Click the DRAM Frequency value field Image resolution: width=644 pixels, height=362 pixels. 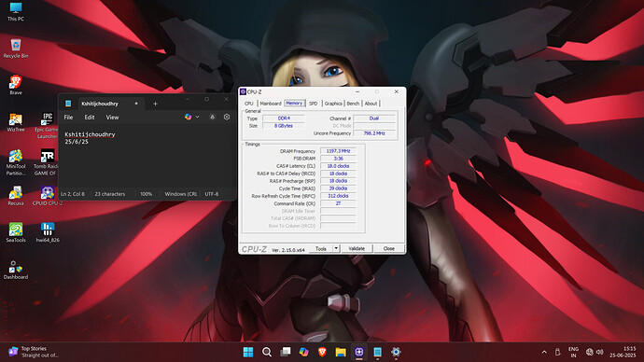coord(338,151)
